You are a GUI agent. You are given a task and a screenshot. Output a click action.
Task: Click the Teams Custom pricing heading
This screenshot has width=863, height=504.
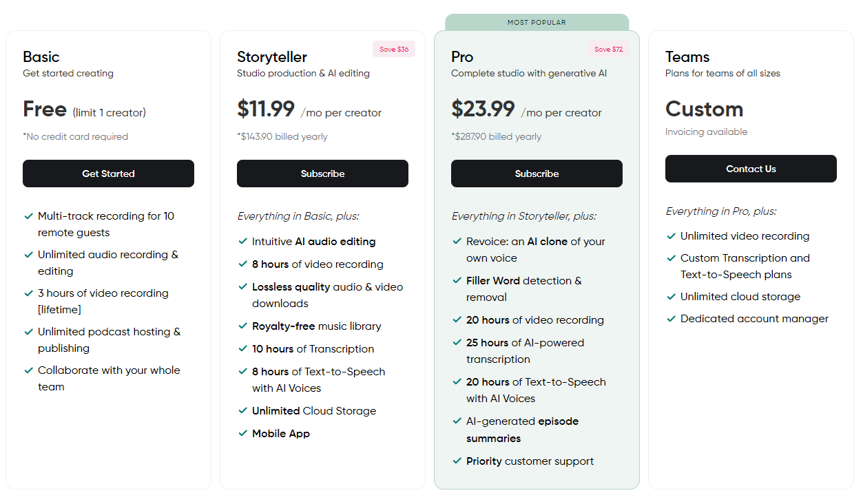click(x=704, y=109)
